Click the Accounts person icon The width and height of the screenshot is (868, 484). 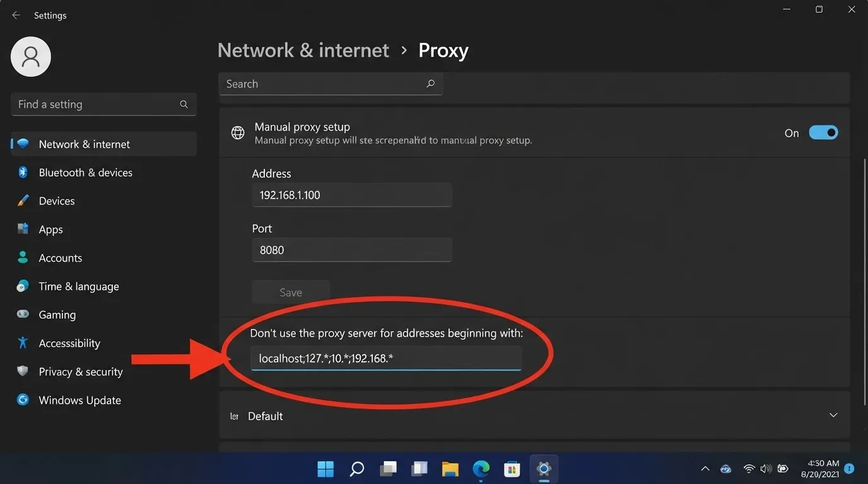pyautogui.click(x=23, y=258)
